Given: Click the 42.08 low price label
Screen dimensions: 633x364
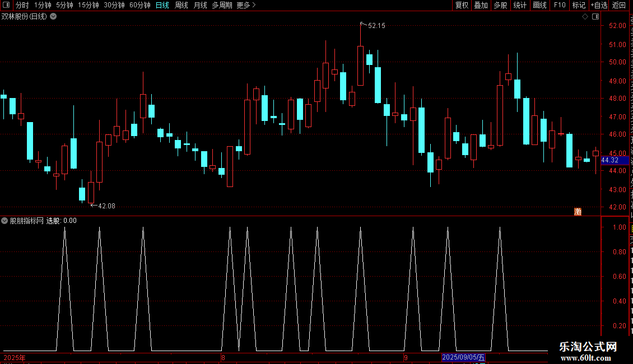Looking at the screenshot, I should pos(106,206).
